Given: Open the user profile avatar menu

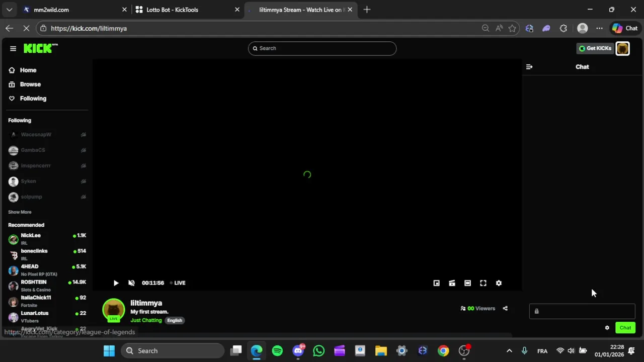Looking at the screenshot, I should coord(622,48).
